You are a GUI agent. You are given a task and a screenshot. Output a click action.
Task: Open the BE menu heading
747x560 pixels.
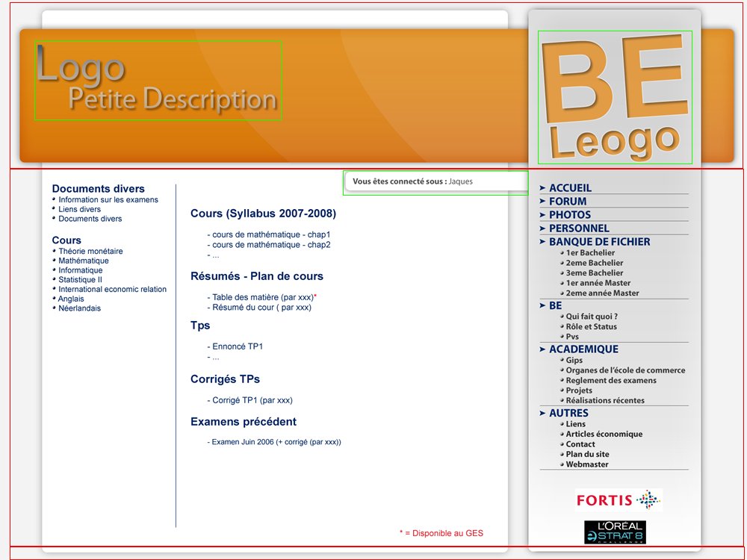pos(556,305)
